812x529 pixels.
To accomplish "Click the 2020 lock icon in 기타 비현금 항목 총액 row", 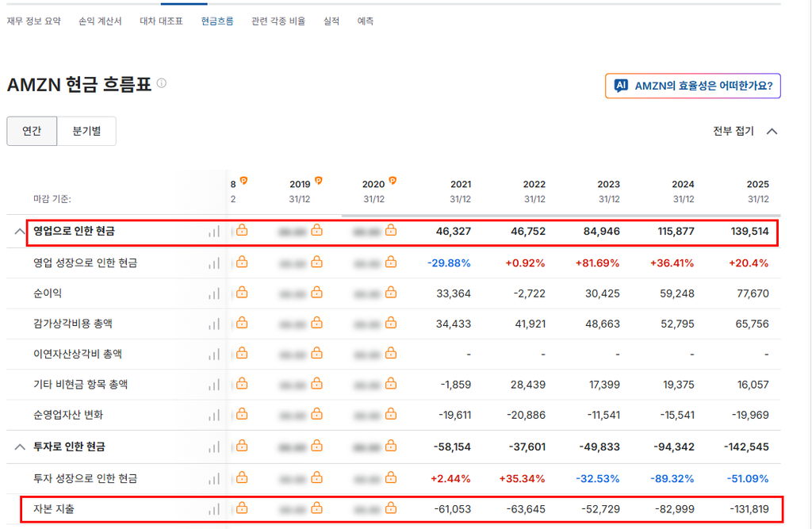I will pyautogui.click(x=391, y=383).
